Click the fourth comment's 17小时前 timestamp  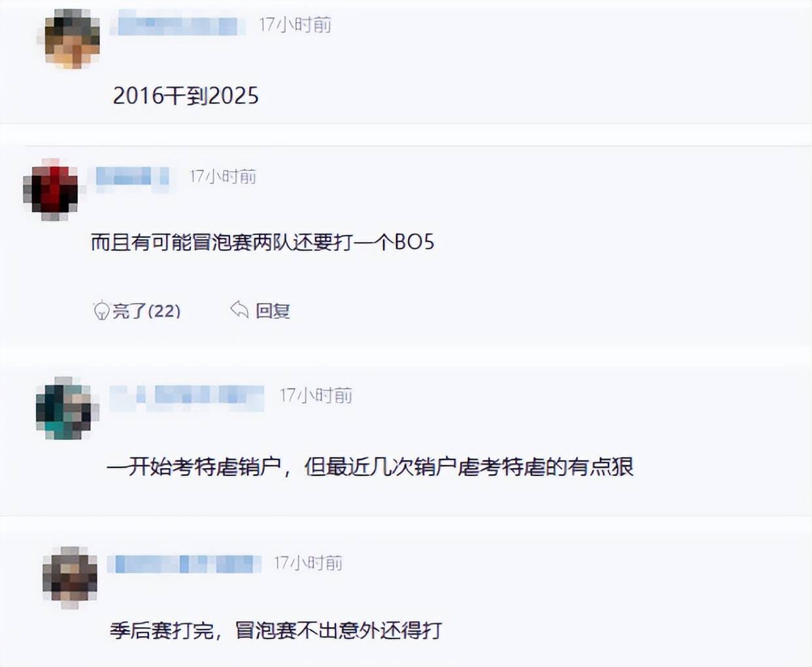coord(308,563)
